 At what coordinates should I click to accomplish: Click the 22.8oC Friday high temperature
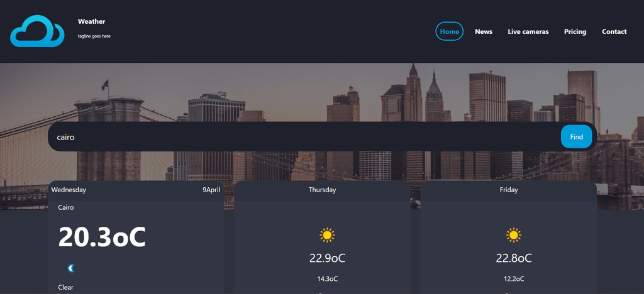click(514, 258)
